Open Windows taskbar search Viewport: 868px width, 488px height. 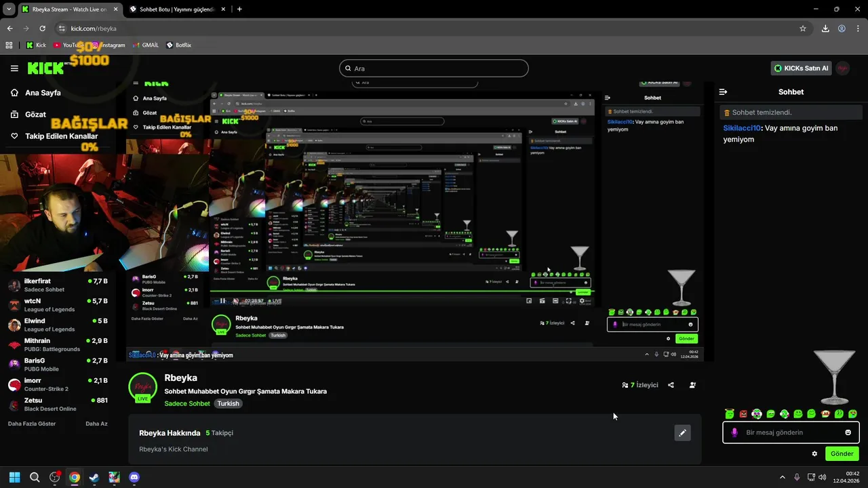pyautogui.click(x=35, y=477)
